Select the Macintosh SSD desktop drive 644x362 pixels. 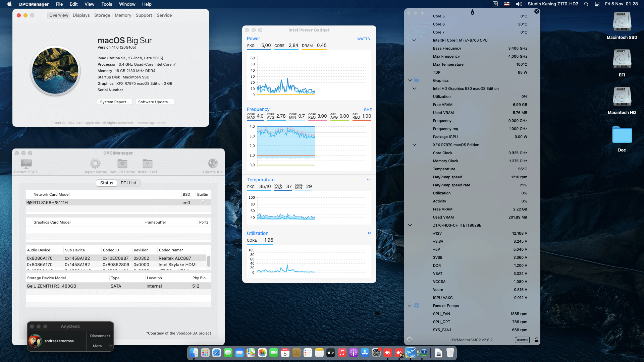pos(622,25)
